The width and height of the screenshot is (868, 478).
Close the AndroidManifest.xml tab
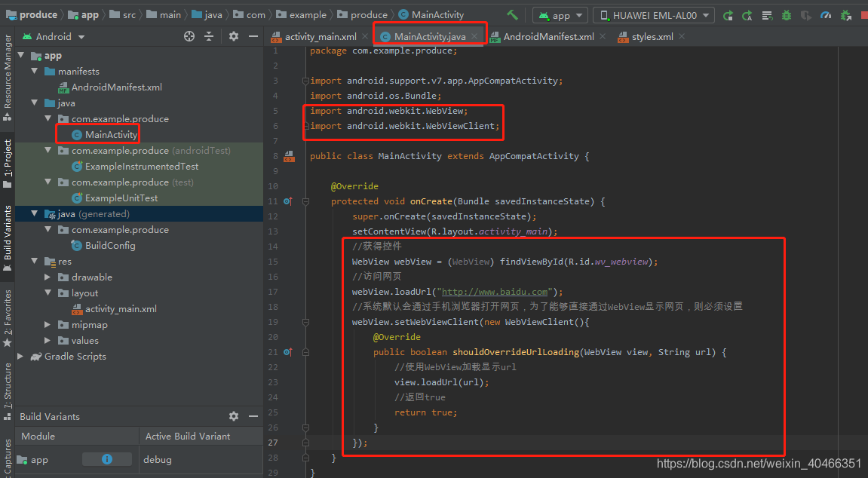click(603, 36)
